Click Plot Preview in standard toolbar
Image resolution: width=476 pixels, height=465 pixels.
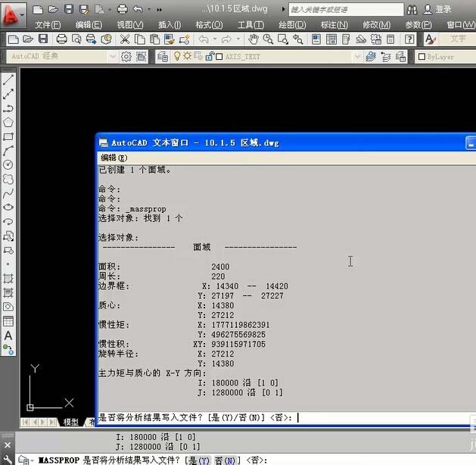tap(76, 39)
